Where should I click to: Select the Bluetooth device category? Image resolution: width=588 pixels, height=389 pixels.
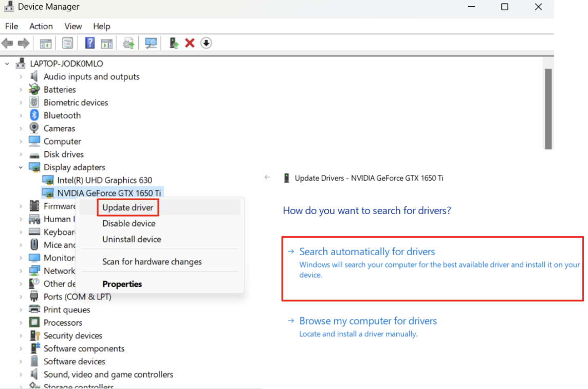point(62,115)
